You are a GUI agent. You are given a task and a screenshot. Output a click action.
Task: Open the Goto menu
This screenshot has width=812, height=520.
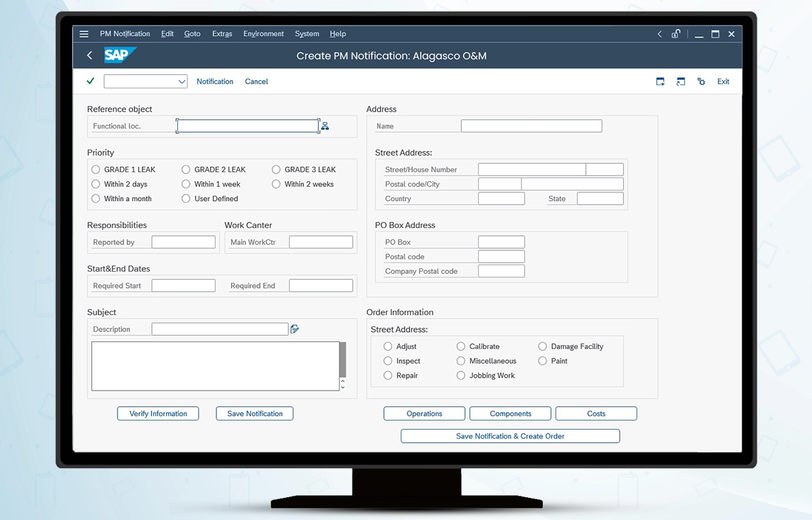click(x=192, y=34)
